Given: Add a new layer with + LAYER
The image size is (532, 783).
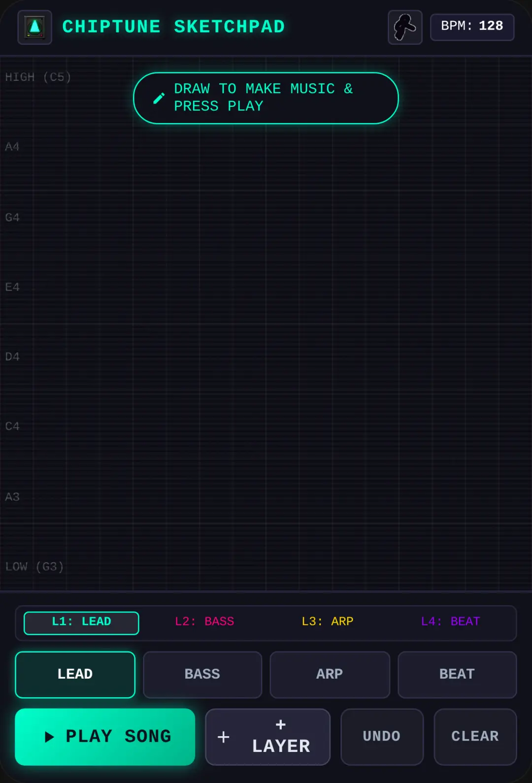Looking at the screenshot, I should (x=267, y=737).
